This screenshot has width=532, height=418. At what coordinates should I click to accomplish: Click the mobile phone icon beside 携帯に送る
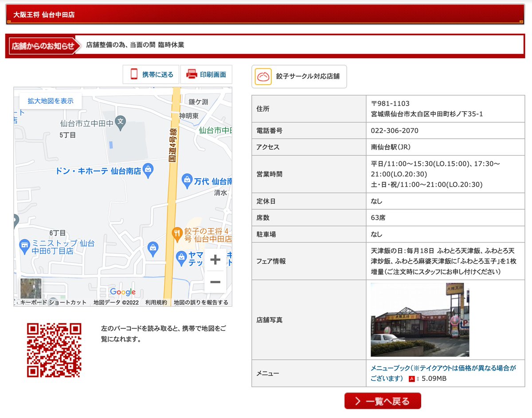click(x=134, y=74)
